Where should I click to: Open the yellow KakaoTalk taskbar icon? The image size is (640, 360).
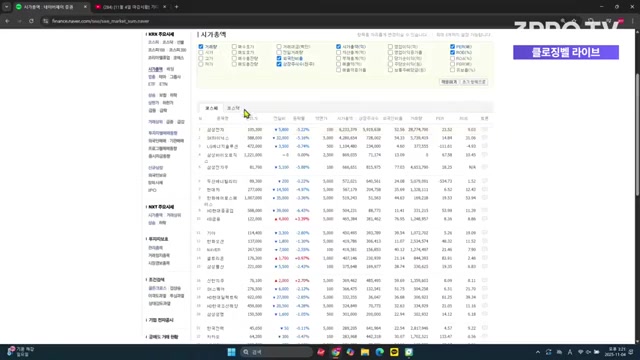(x=394, y=352)
